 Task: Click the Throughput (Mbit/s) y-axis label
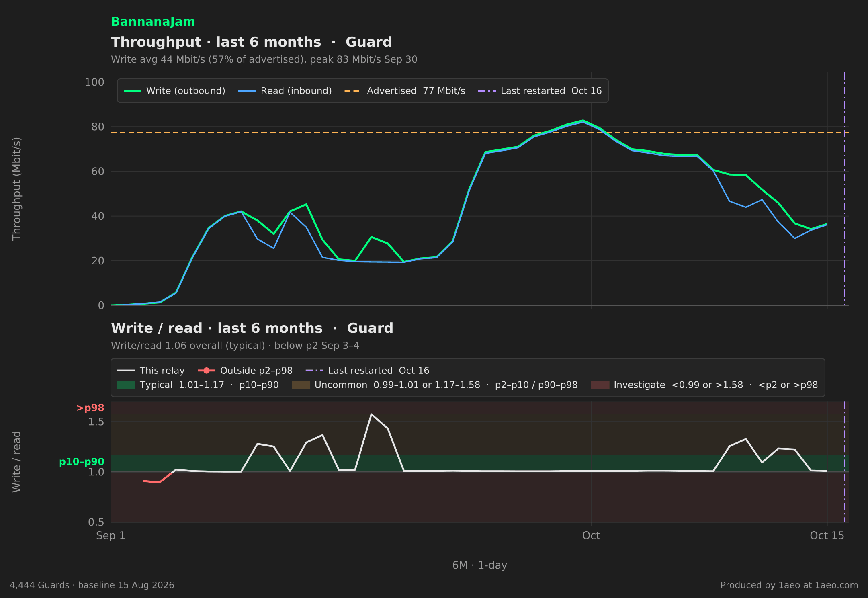16,189
